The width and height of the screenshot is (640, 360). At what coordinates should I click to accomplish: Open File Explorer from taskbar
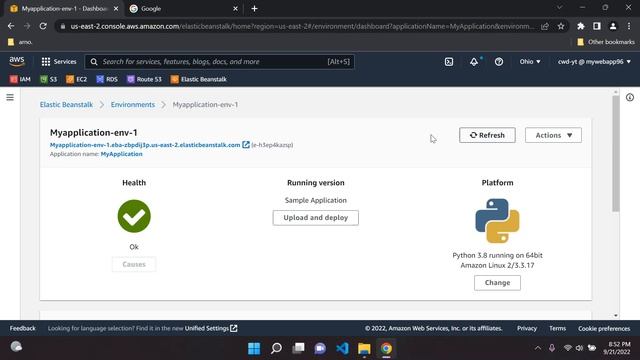pyautogui.click(x=364, y=348)
